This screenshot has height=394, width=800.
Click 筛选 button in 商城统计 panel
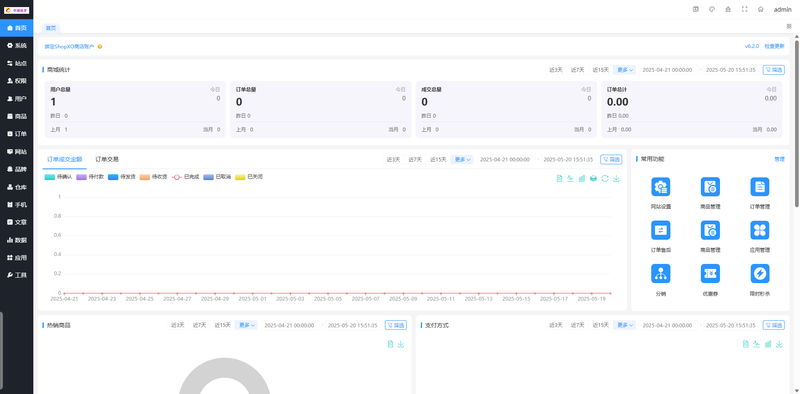(773, 70)
